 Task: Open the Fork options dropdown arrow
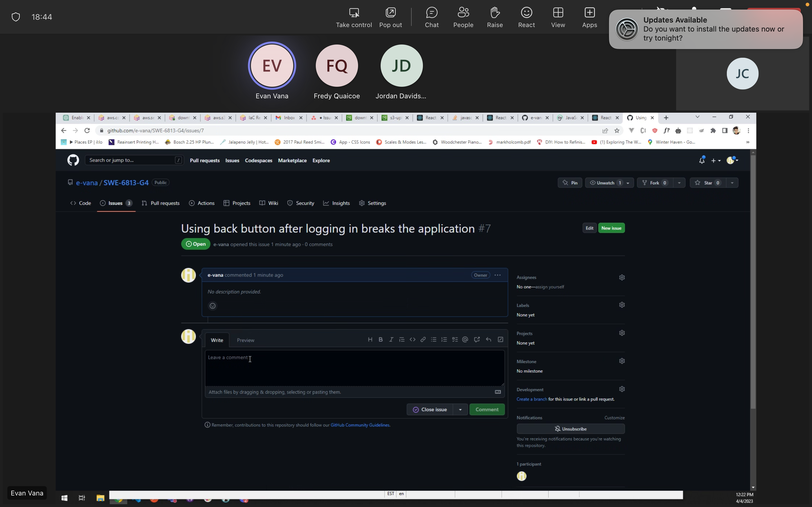[679, 183]
